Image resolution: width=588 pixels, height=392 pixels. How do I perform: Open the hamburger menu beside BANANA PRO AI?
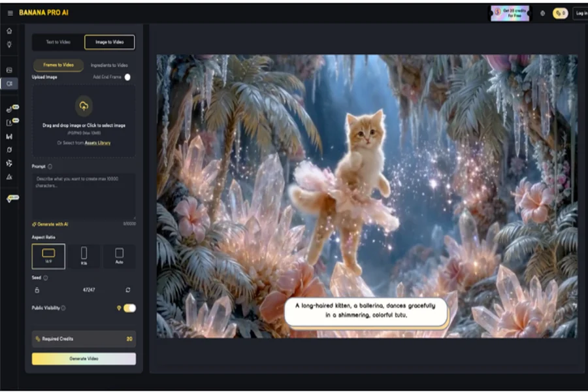pos(10,13)
